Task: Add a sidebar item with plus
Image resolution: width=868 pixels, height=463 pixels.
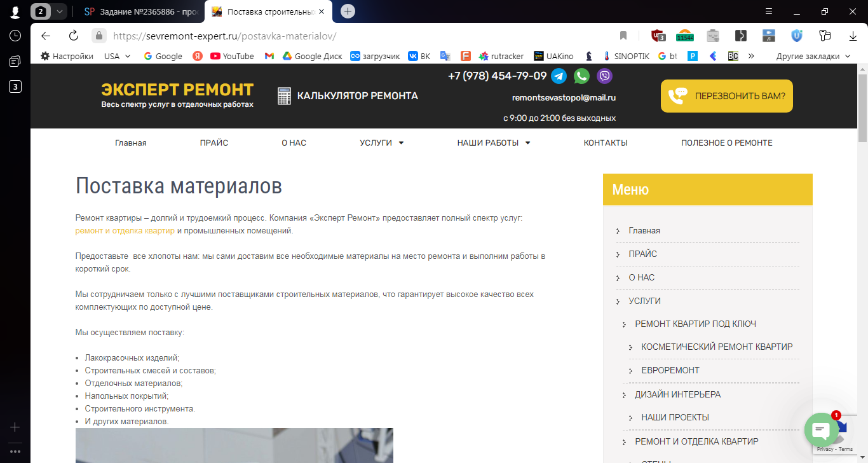Action: 15,427
